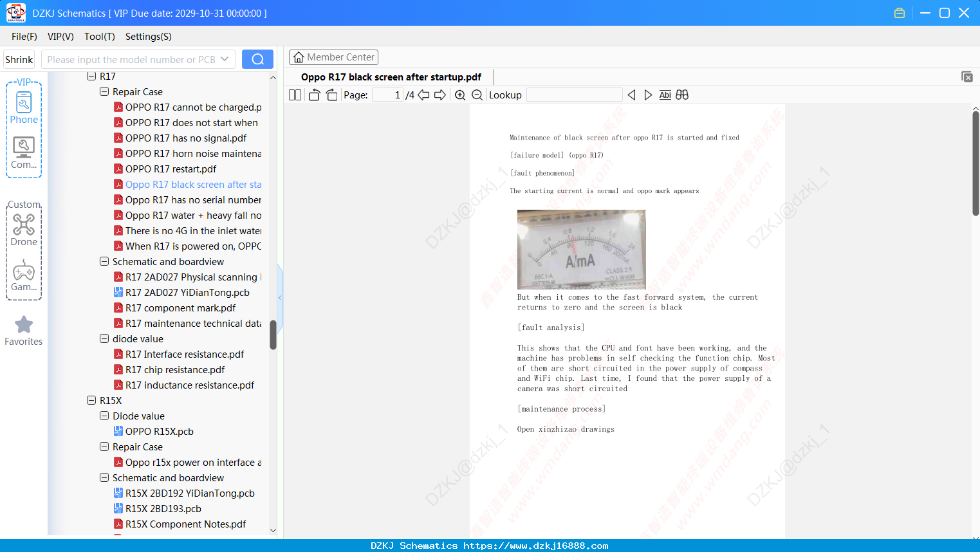Collapse the R15X Diode value folder
The height and width of the screenshot is (552, 980).
(104, 416)
